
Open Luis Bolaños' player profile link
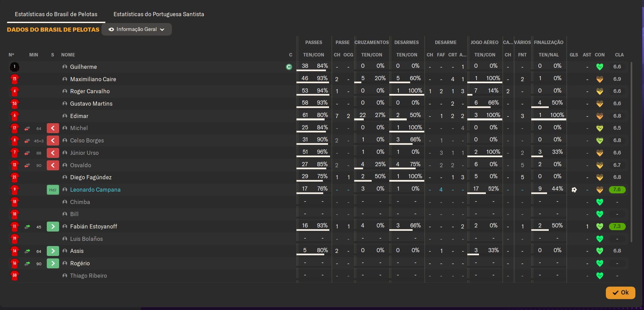86,239
